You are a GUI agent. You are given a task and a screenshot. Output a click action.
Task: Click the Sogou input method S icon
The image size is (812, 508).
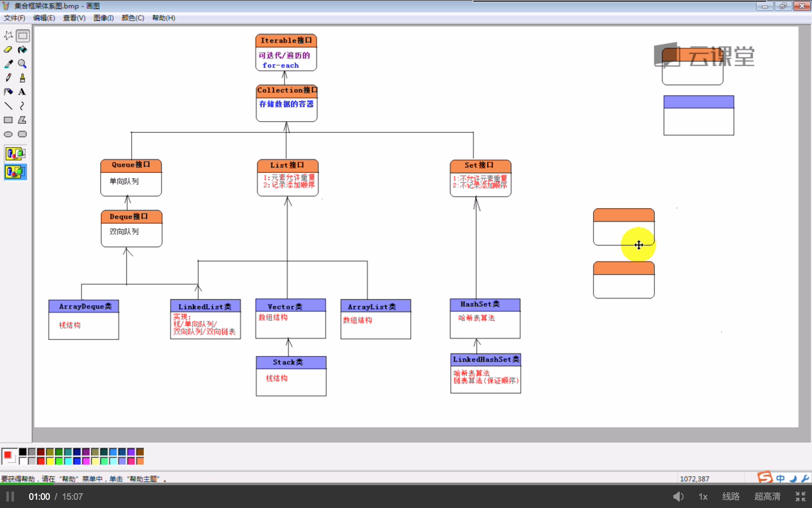tap(765, 477)
